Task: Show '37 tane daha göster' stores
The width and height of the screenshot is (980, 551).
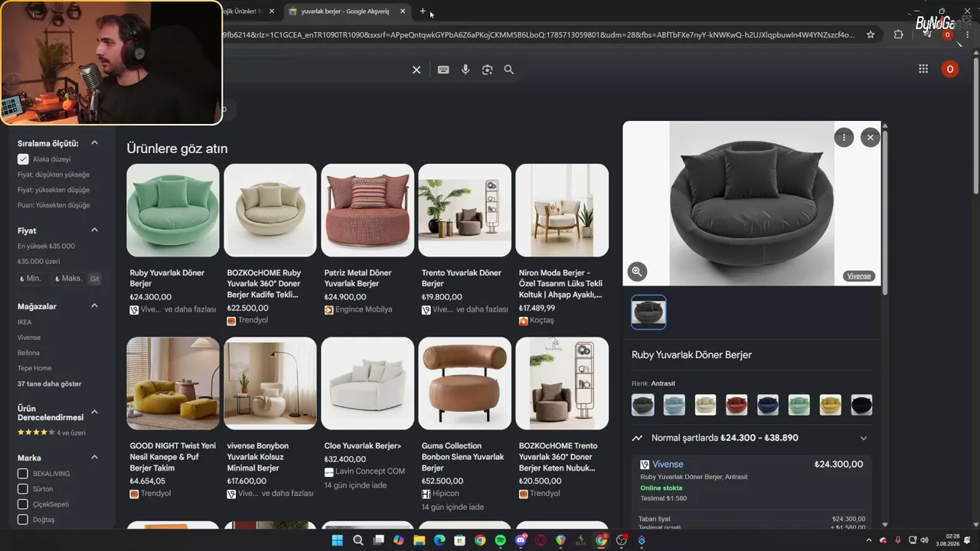Action: 50,384
